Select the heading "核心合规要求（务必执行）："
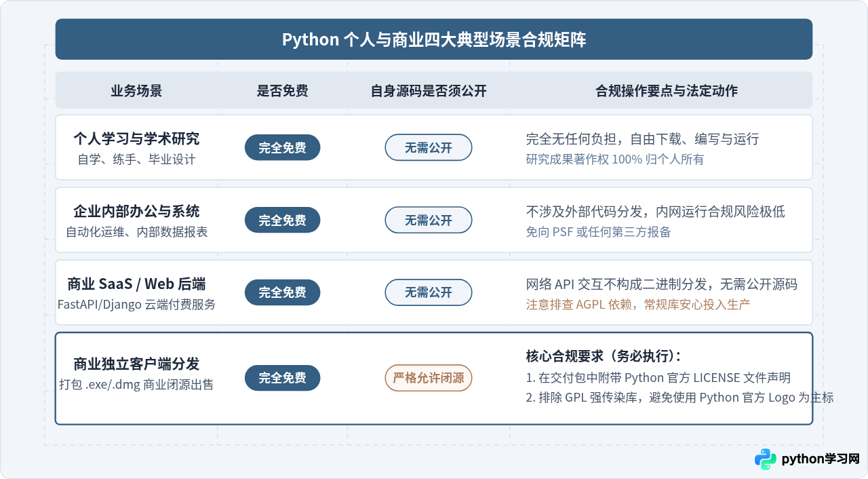Screen dimensions: 868x479 (604, 356)
